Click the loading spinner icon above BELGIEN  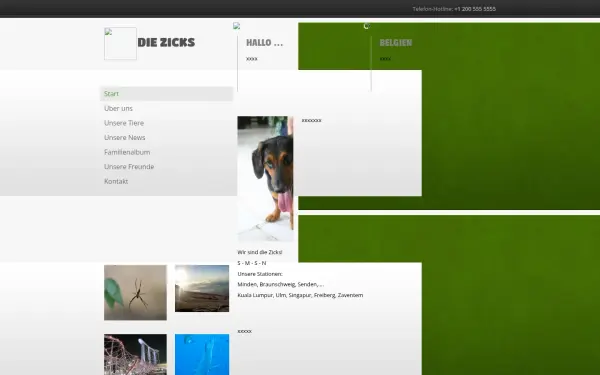point(367,26)
